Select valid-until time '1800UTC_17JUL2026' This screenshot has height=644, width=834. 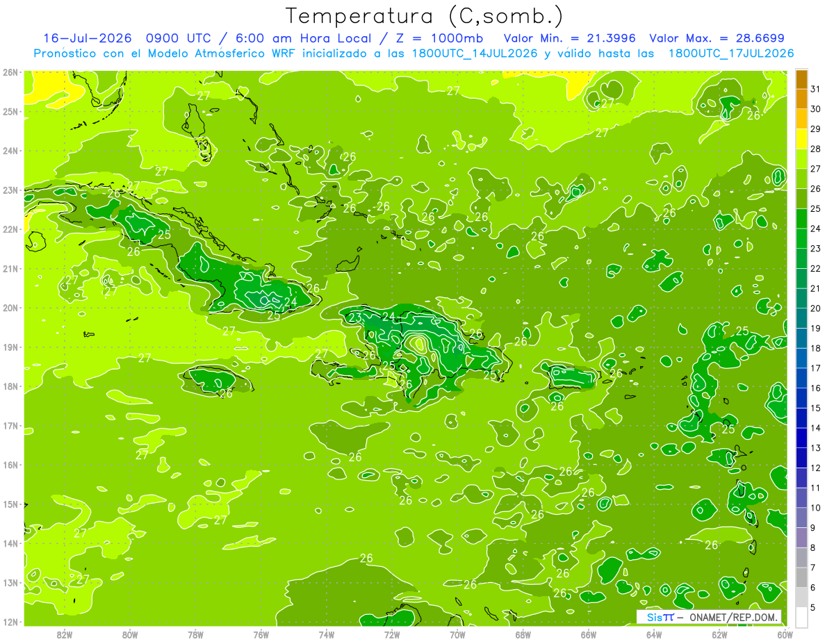[731, 53]
